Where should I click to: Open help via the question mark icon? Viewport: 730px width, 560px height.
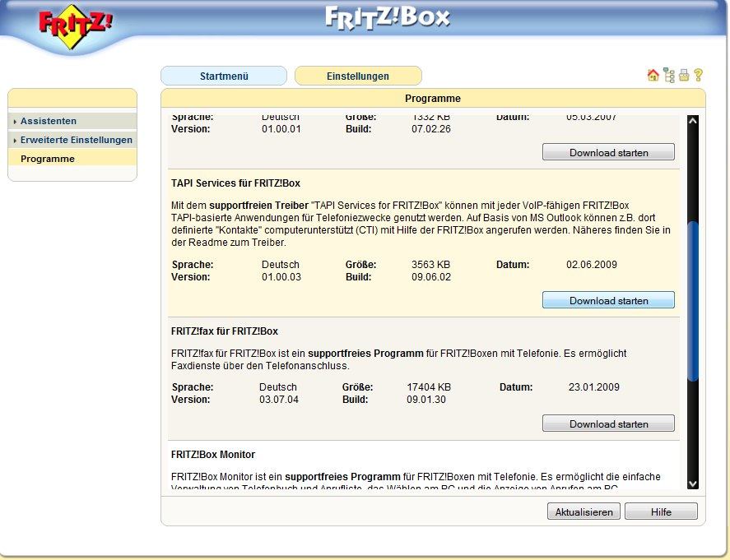tap(698, 75)
